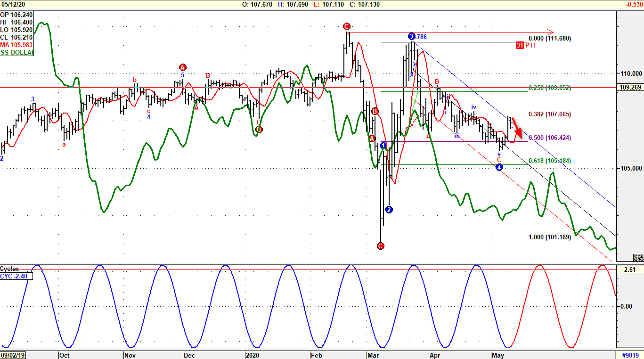Click the "0.00" cycle axis label

coord(627,306)
